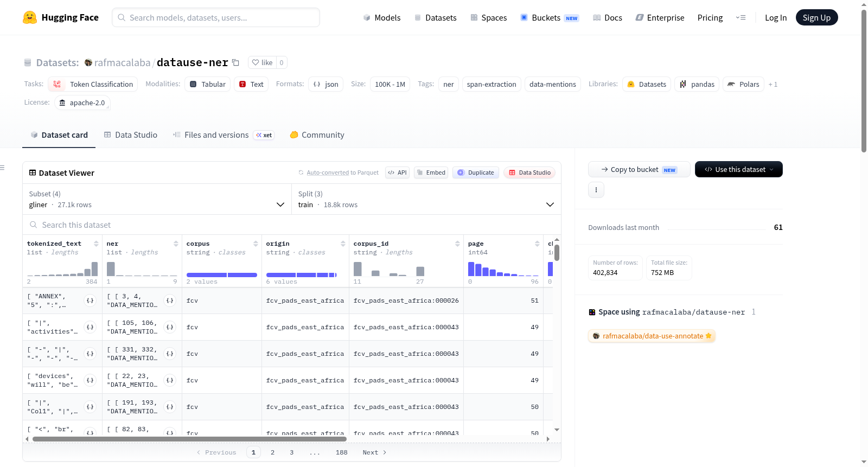Switch to the Dataset card tab
The width and height of the screenshot is (868, 467).
click(59, 135)
